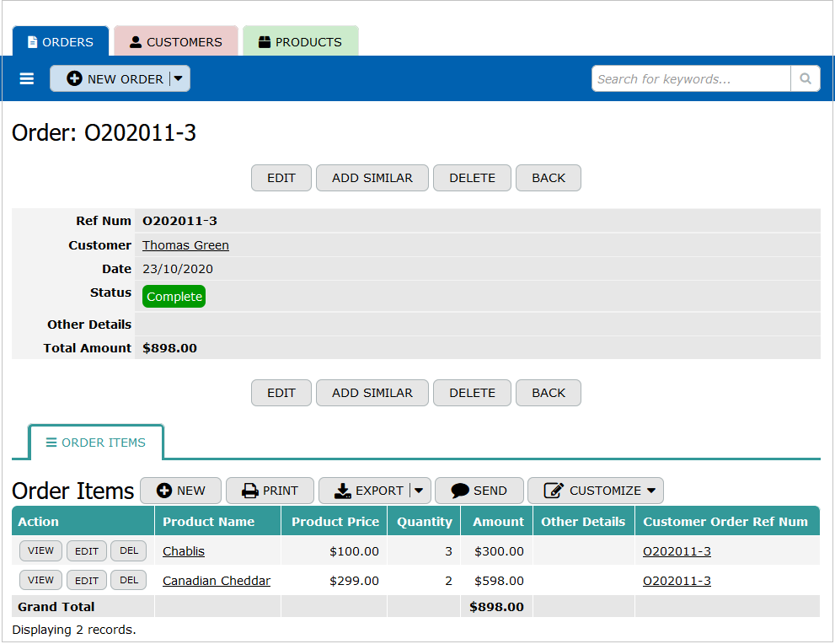Click inside the keyword search field
This screenshot has width=835, height=644.
pyautogui.click(x=691, y=78)
